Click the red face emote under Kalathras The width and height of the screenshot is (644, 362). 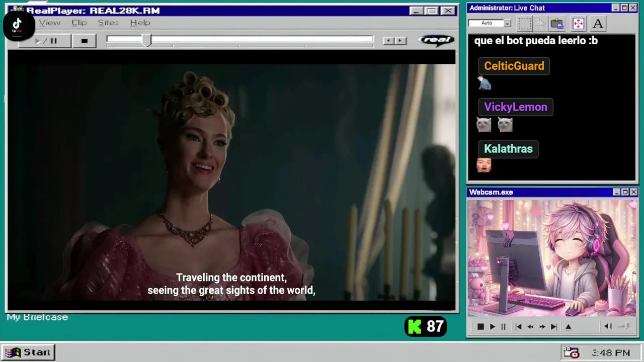pyautogui.click(x=484, y=165)
